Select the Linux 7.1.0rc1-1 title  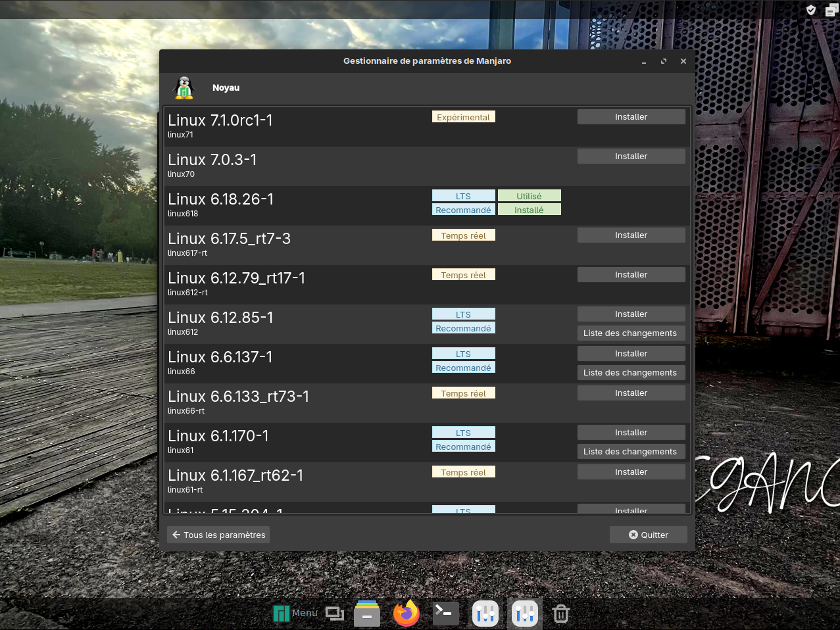(220, 120)
